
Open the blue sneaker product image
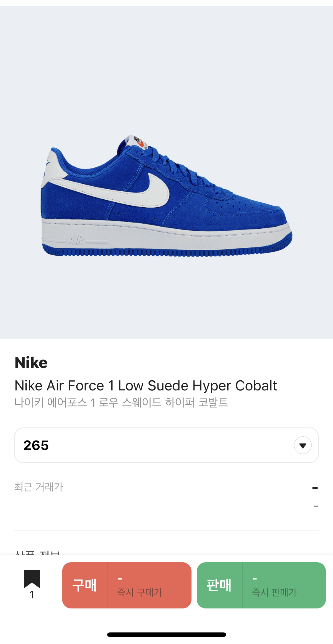pos(166,196)
